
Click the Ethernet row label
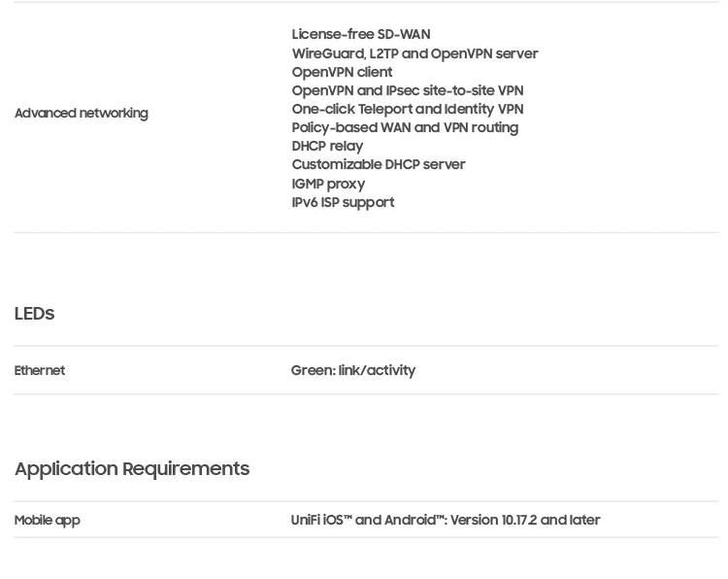point(40,370)
